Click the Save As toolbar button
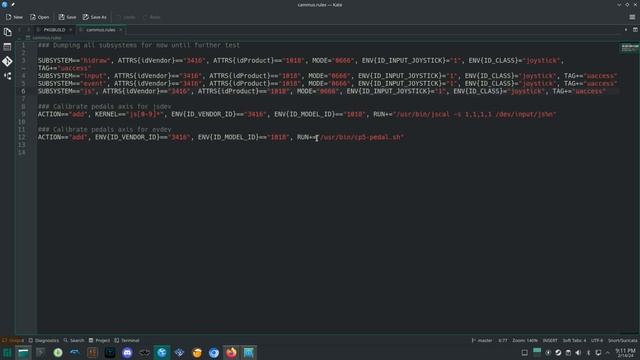640x360 pixels. [95, 17]
